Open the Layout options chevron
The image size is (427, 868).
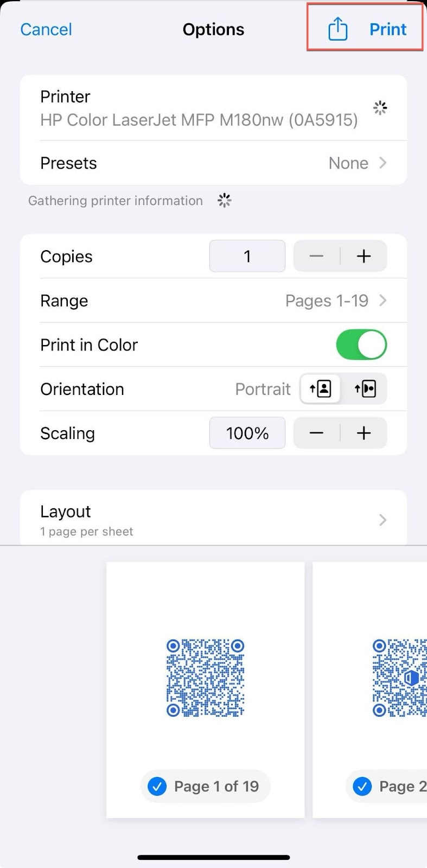(x=383, y=520)
